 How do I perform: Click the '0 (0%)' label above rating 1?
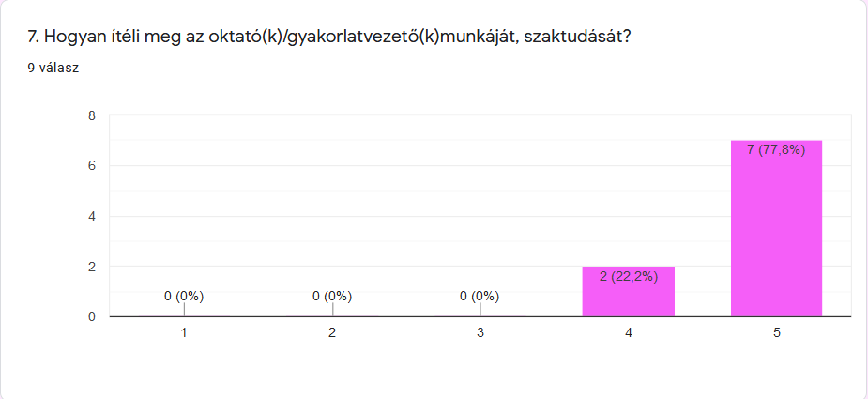pos(184,297)
